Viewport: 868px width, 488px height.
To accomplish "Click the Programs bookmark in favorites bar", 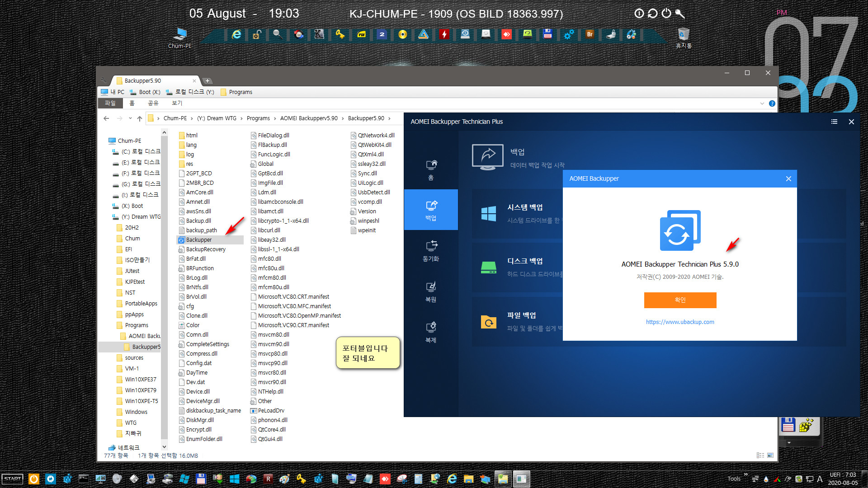I will click(x=236, y=92).
